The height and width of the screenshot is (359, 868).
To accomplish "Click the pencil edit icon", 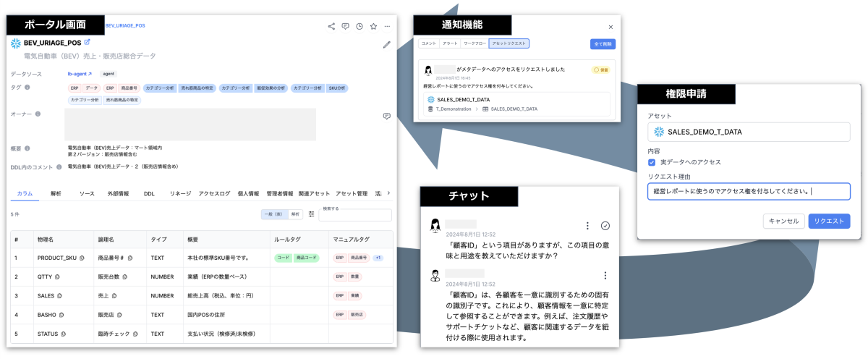I will pos(387,44).
